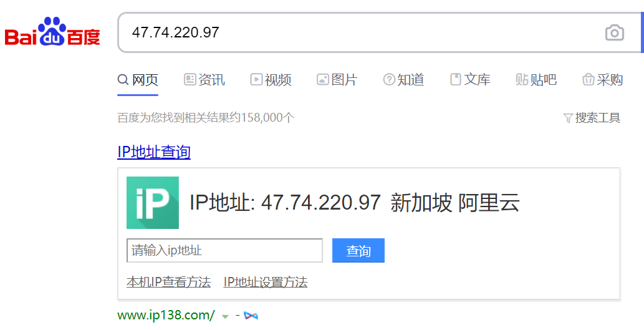The image size is (644, 330).
Task: Click the blue 查询 button
Action: (x=358, y=250)
